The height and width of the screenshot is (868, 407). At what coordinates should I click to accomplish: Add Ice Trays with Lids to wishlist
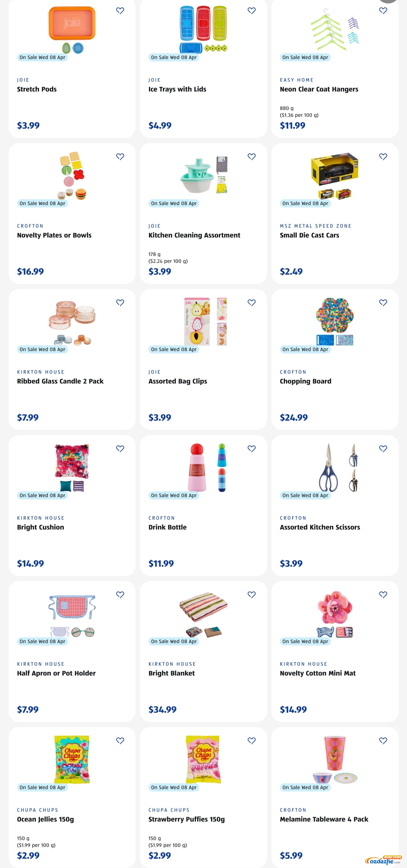point(251,11)
